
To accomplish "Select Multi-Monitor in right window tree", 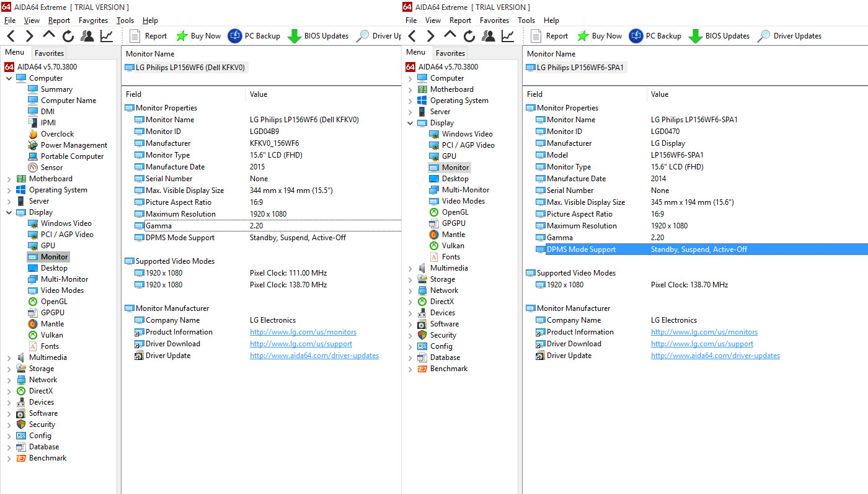I will (466, 190).
